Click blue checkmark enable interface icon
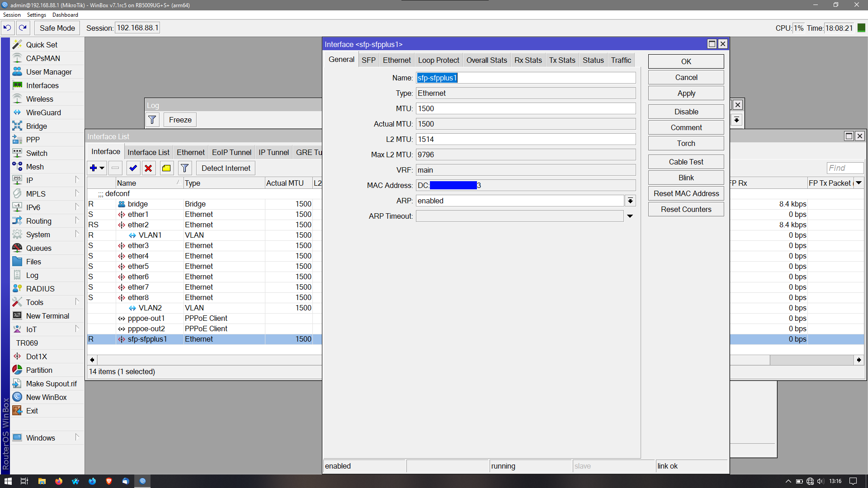The width and height of the screenshot is (868, 488). click(133, 168)
